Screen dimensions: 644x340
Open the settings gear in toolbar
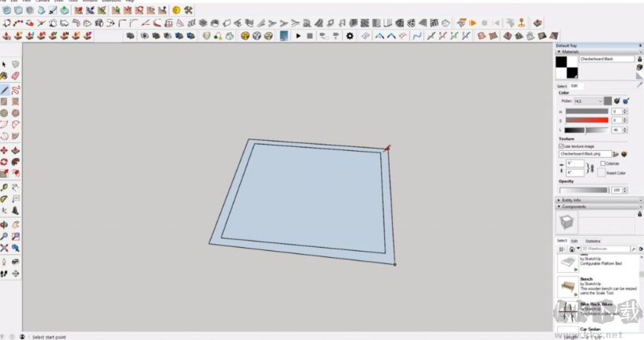350,36
